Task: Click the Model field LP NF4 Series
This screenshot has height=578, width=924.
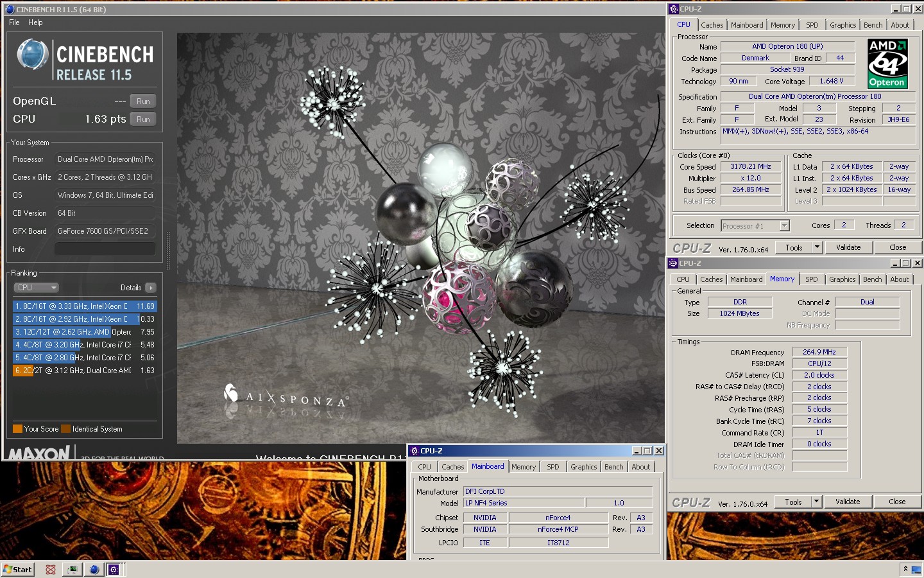Action: point(523,503)
